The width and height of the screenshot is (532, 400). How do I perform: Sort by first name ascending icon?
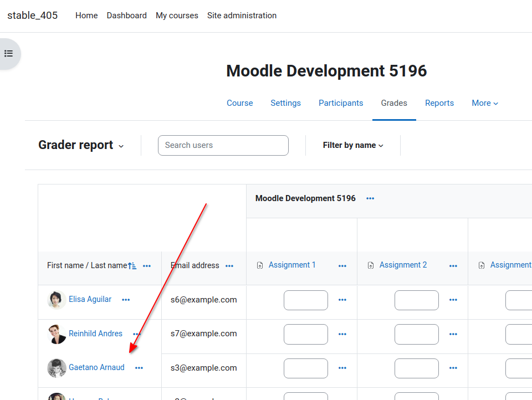132,265
